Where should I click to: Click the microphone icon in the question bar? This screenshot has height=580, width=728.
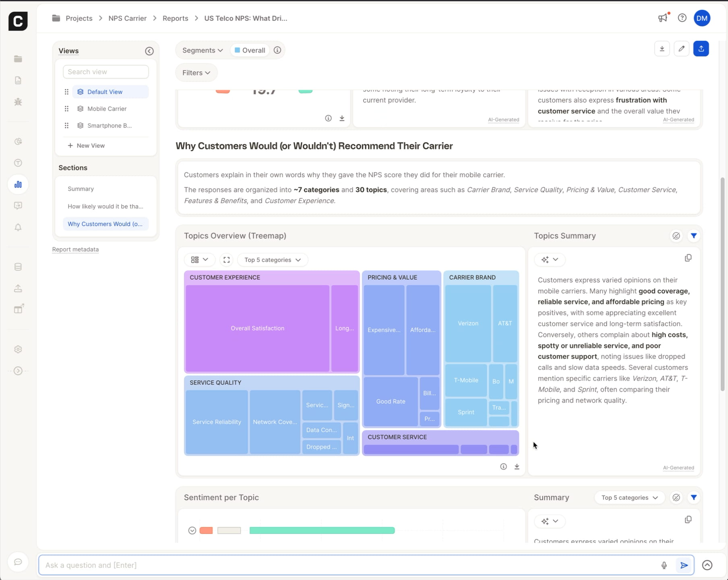click(664, 565)
